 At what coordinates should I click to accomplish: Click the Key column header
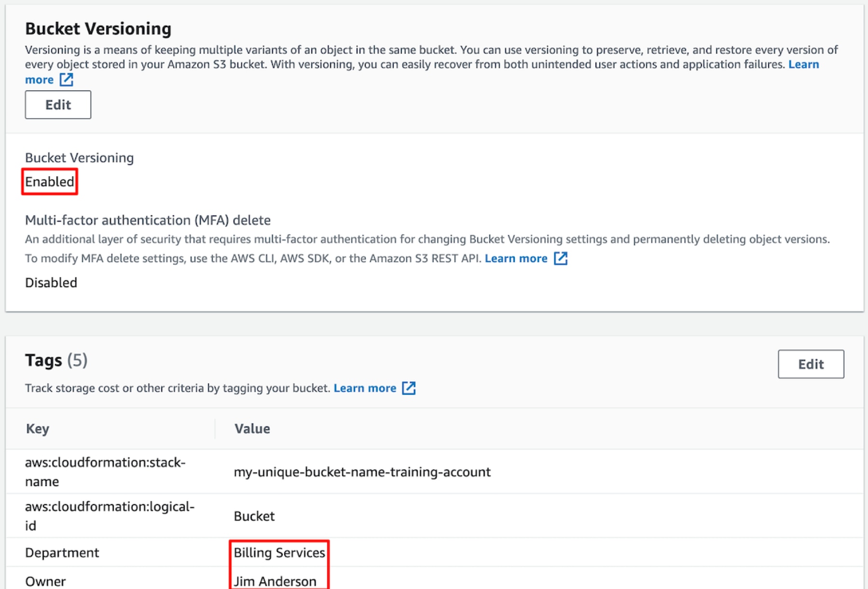[37, 429]
